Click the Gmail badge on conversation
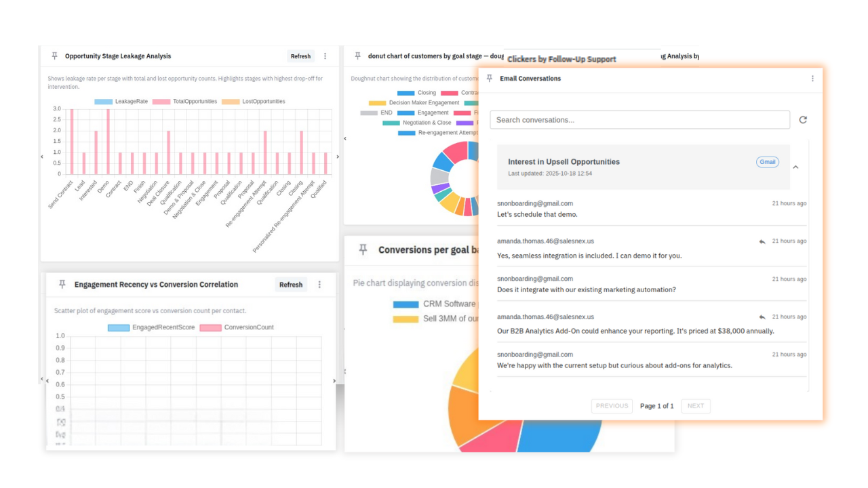The image size is (868, 488). (767, 162)
